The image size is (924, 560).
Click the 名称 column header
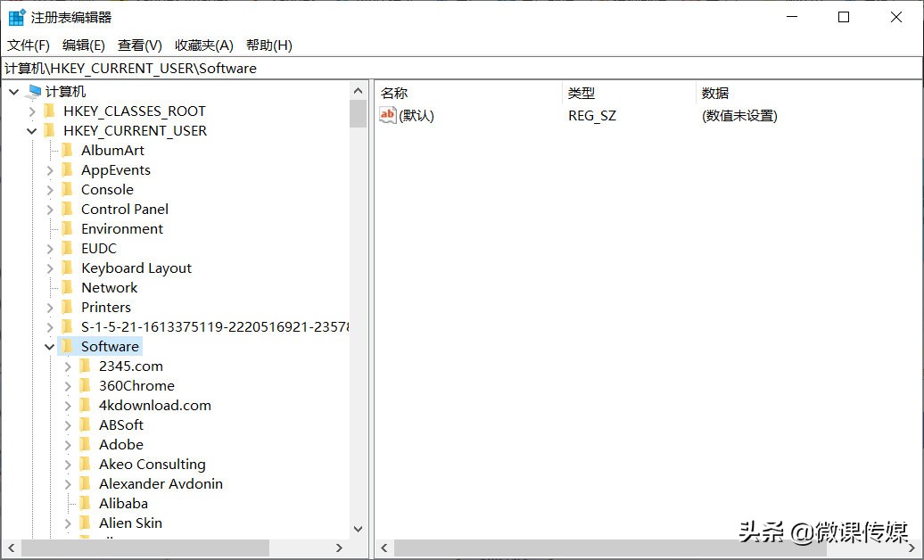[469, 93]
